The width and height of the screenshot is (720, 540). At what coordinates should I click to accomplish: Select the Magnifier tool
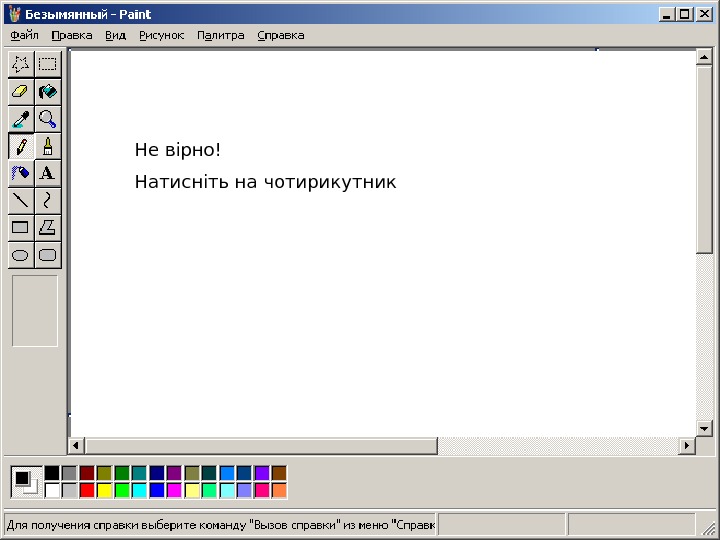(x=48, y=119)
